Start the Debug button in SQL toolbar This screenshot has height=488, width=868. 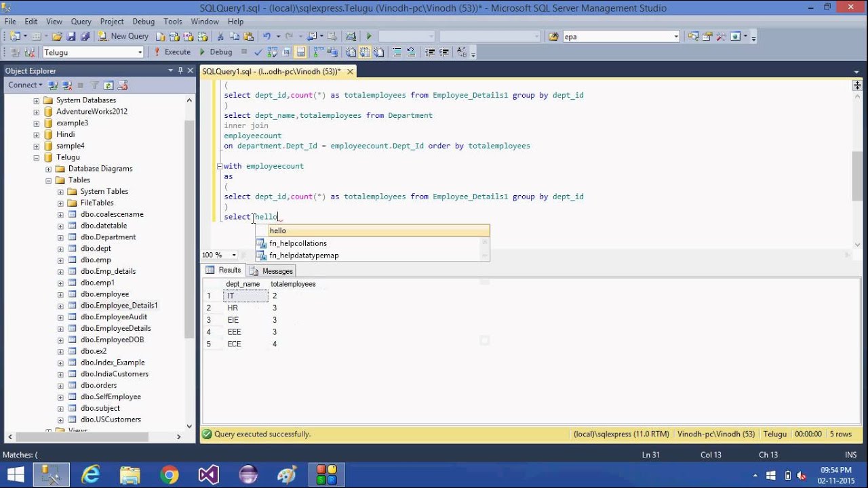pyautogui.click(x=216, y=52)
